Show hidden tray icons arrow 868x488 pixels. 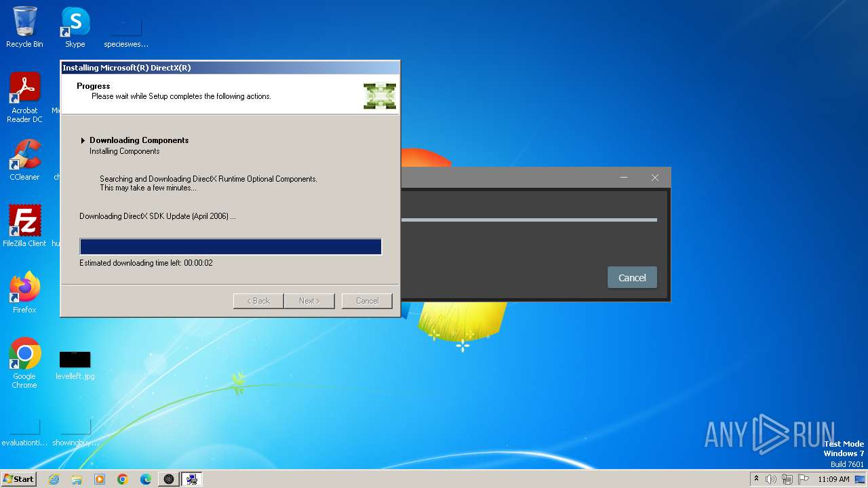click(756, 479)
